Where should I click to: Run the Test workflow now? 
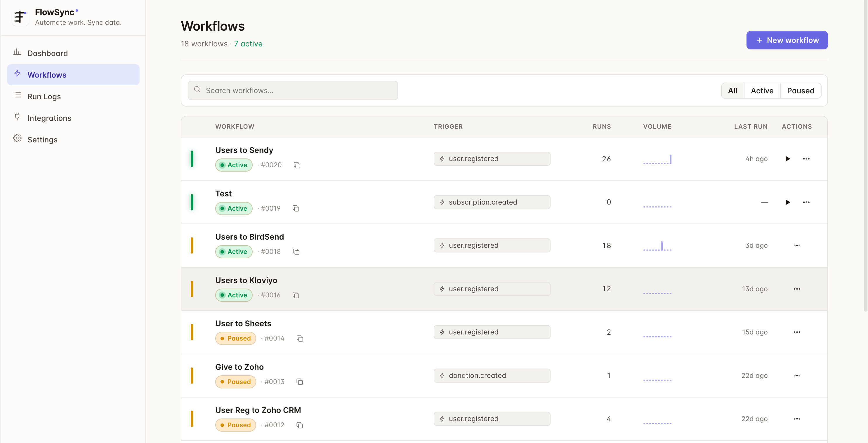787,202
